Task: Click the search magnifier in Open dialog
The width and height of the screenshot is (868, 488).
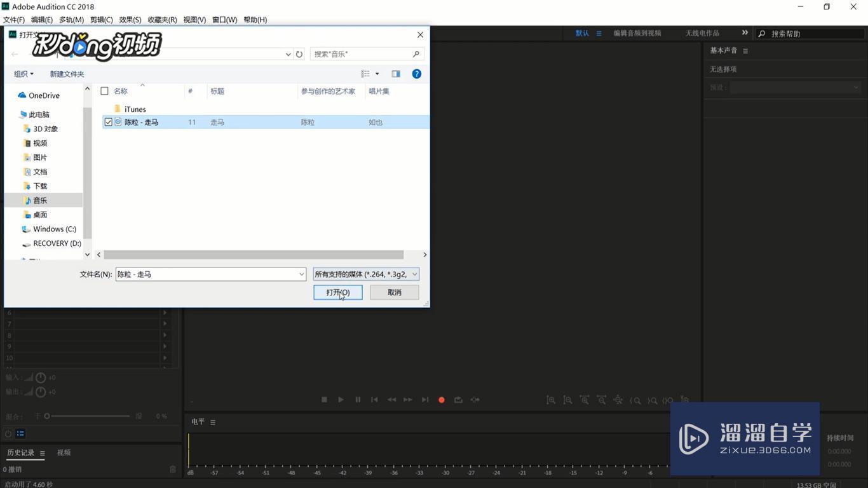Action: [x=416, y=54]
